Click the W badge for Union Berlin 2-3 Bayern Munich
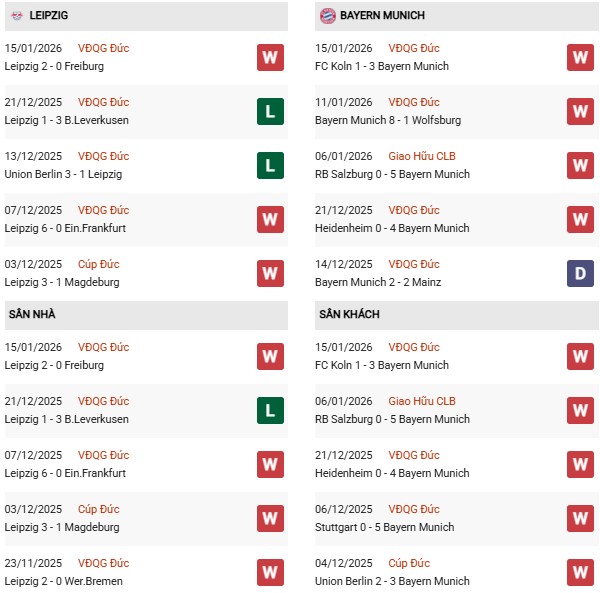This screenshot has width=600, height=593. coord(580,572)
